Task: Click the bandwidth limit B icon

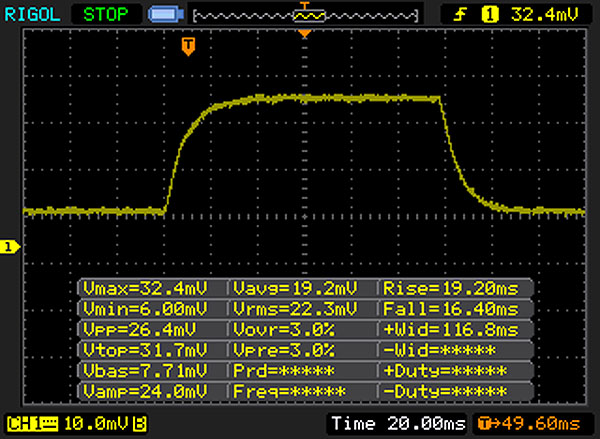Action: (x=140, y=424)
